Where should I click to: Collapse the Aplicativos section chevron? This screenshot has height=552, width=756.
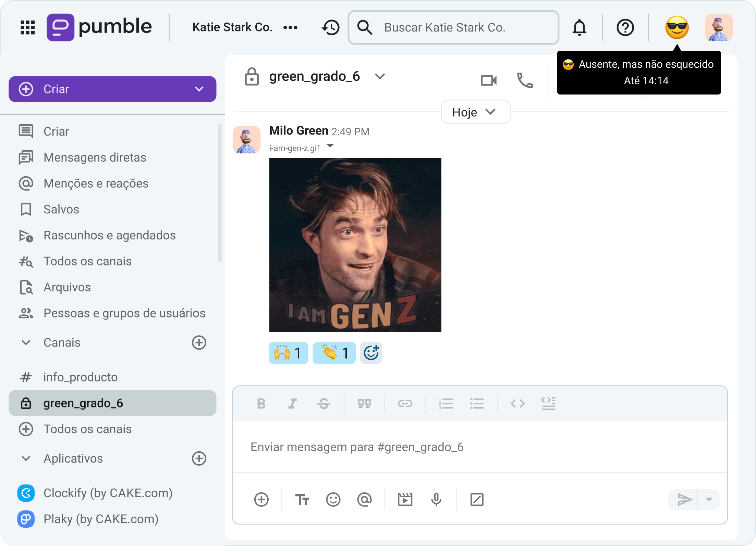[x=26, y=459]
